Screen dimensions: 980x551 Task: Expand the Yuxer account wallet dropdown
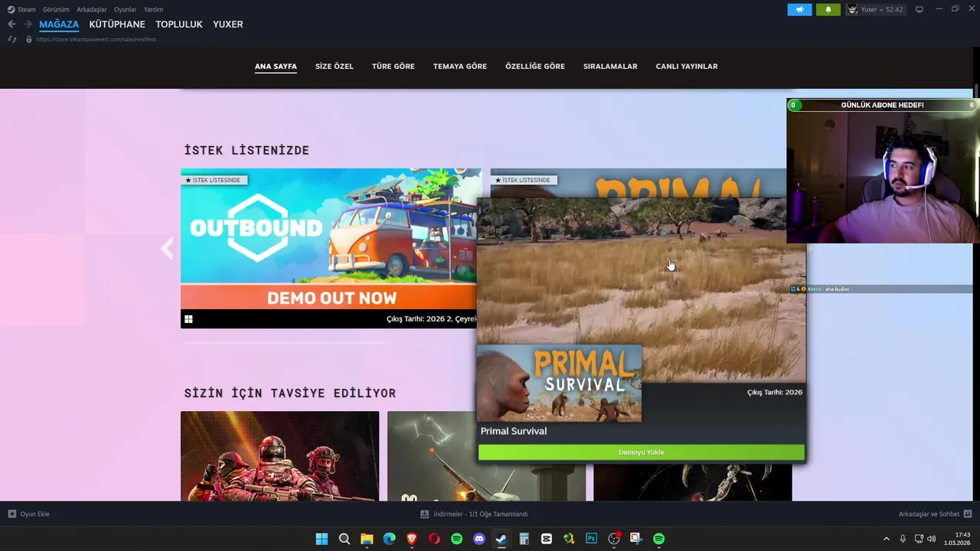(x=881, y=9)
